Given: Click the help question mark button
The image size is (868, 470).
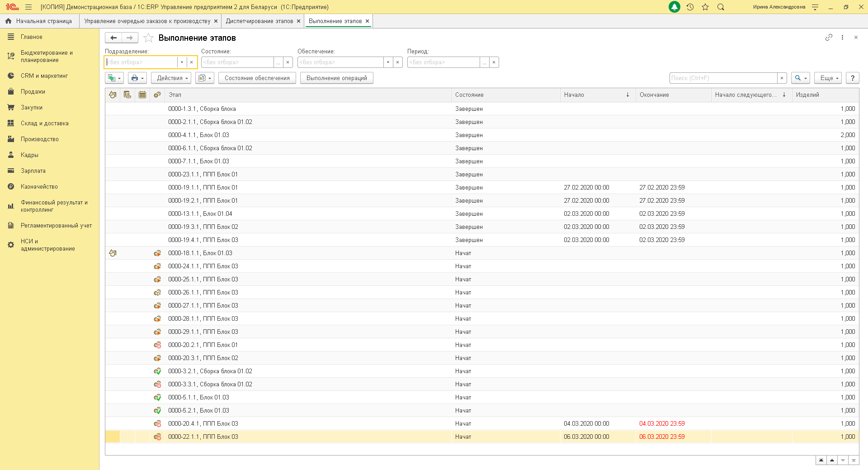Looking at the screenshot, I should [852, 78].
